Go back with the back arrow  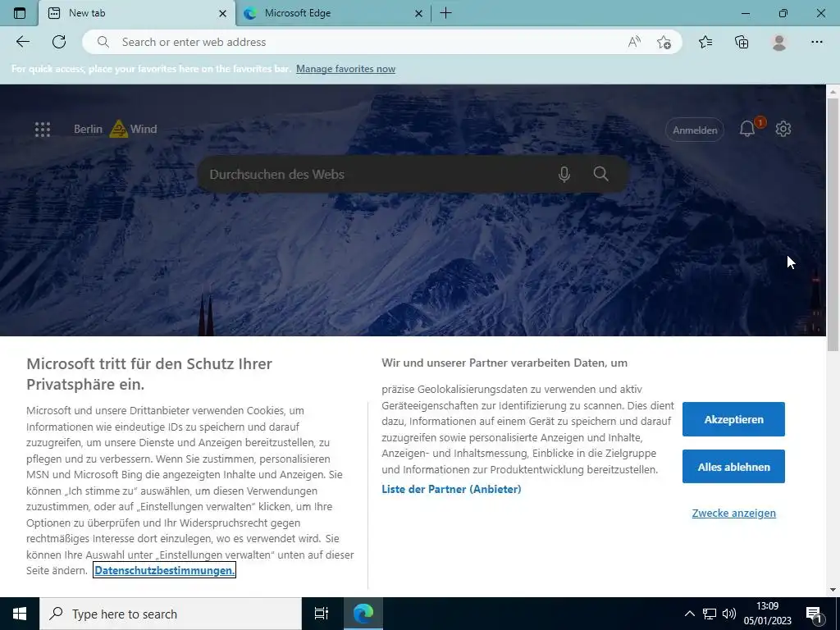click(x=22, y=42)
